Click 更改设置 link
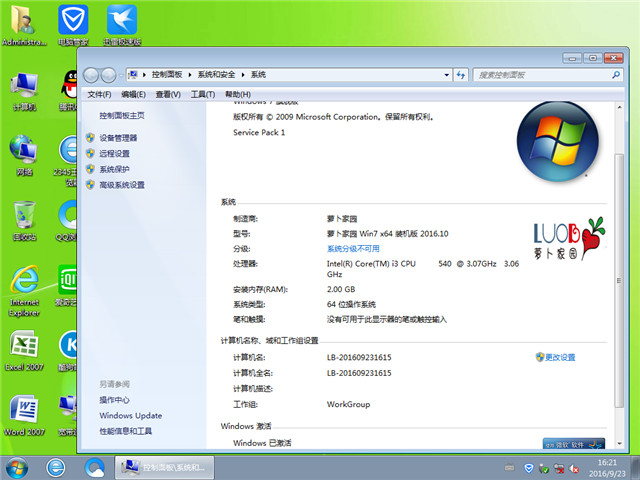640x480 pixels. [560, 358]
